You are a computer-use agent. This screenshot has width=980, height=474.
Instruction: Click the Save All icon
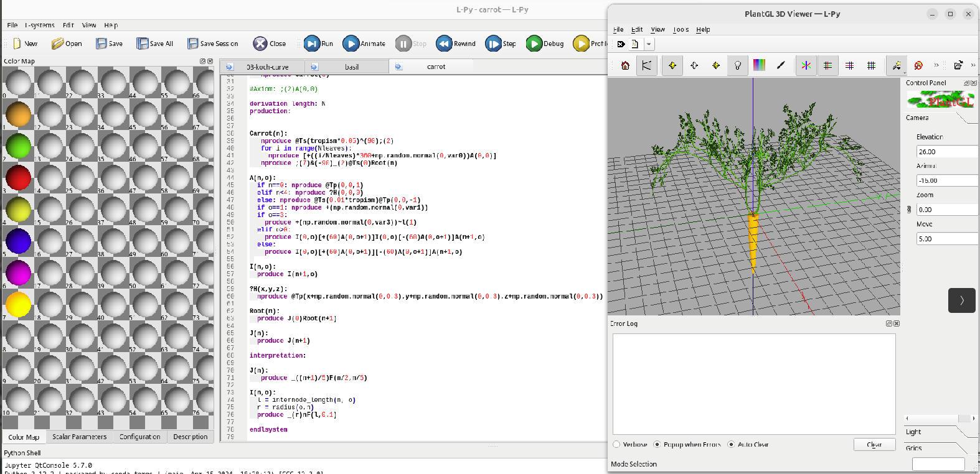point(143,44)
